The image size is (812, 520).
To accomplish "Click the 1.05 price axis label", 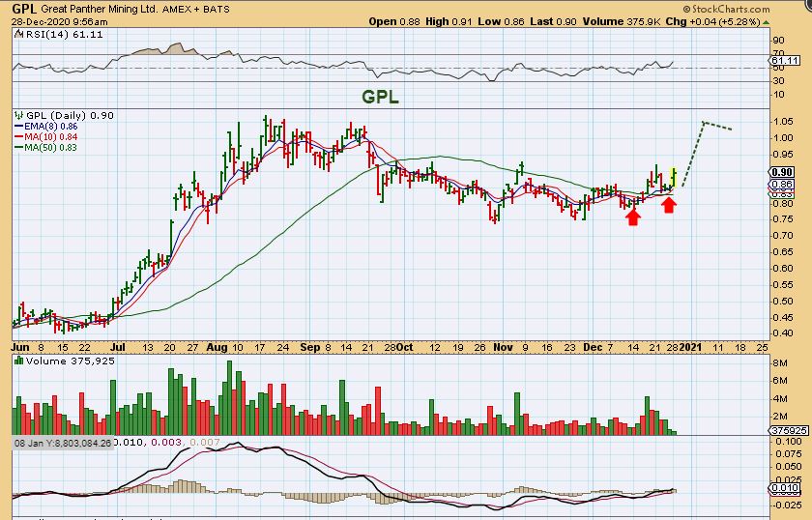I will [783, 122].
